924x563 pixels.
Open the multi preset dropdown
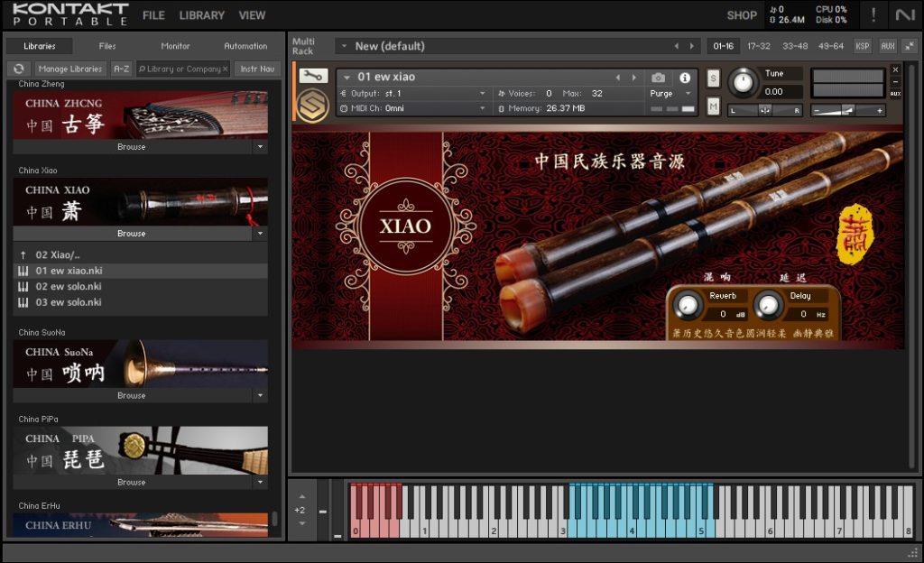pos(344,46)
